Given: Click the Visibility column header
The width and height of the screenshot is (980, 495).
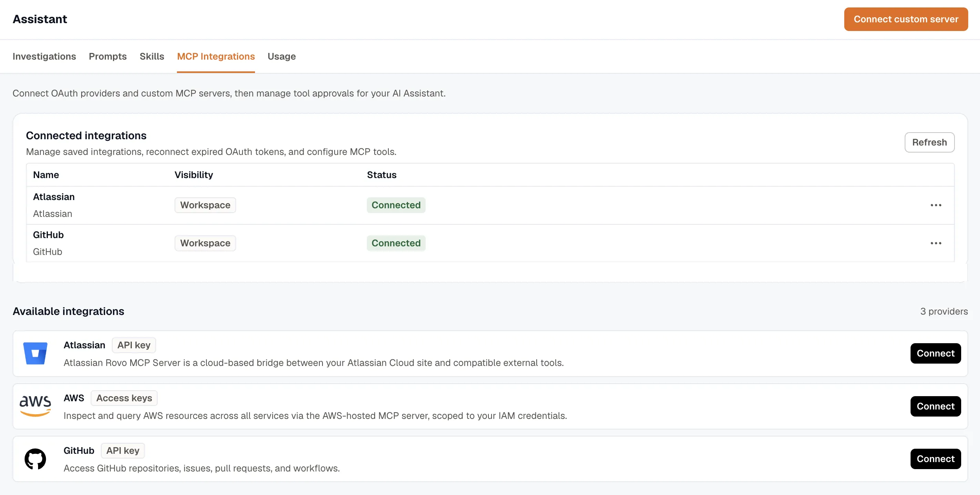Looking at the screenshot, I should click(x=194, y=175).
